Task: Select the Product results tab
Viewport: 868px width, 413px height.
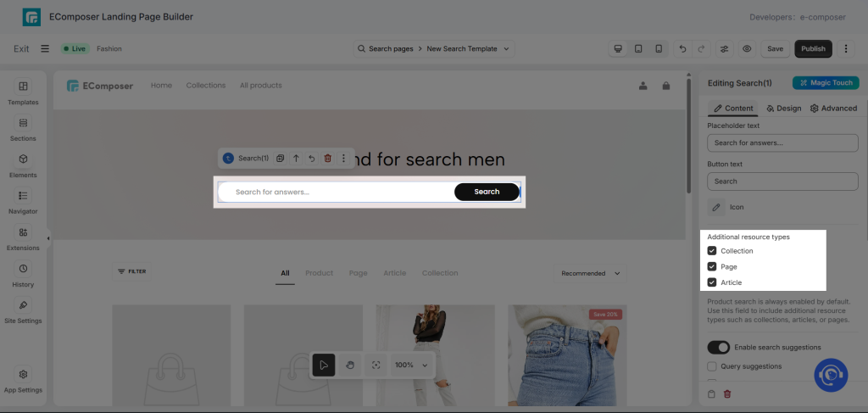Action: point(320,273)
